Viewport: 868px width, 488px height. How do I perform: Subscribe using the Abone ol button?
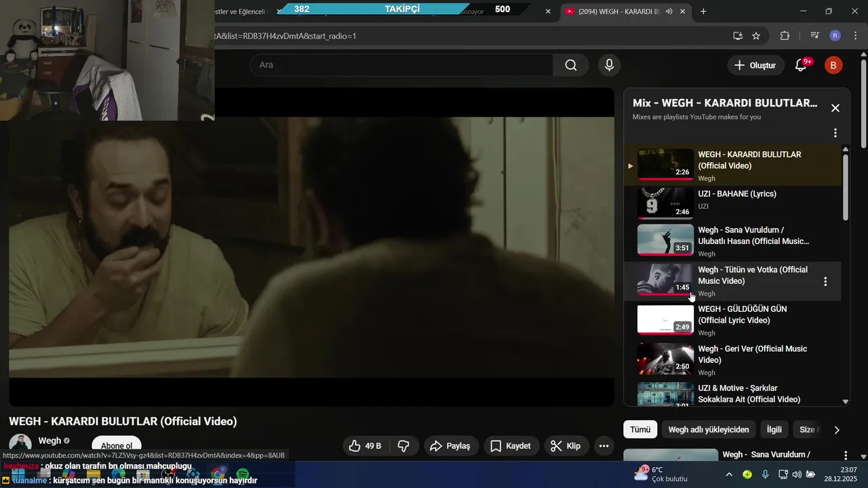coord(117,445)
